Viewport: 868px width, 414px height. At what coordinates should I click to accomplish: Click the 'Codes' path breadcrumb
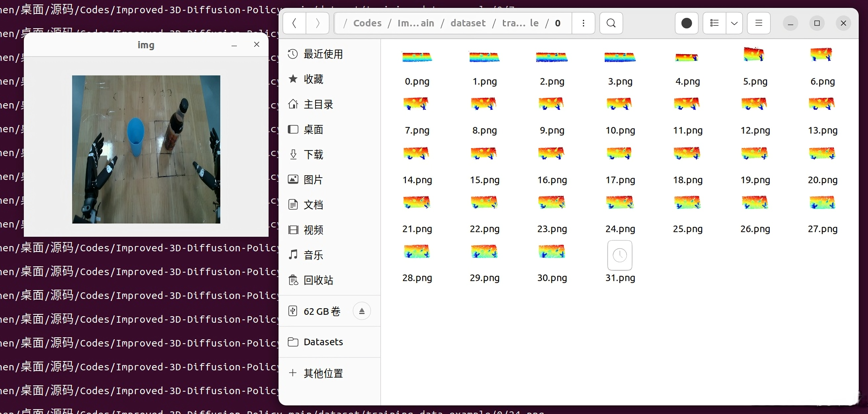[367, 23]
